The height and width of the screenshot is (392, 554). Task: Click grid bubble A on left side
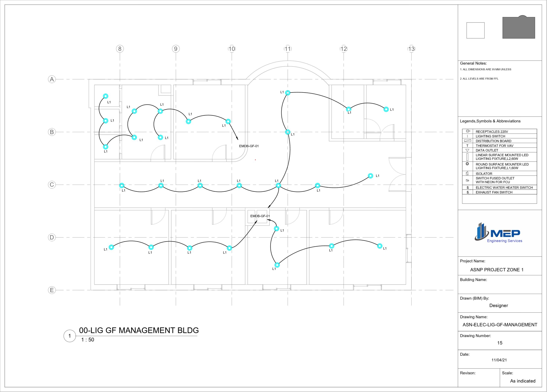click(52, 79)
